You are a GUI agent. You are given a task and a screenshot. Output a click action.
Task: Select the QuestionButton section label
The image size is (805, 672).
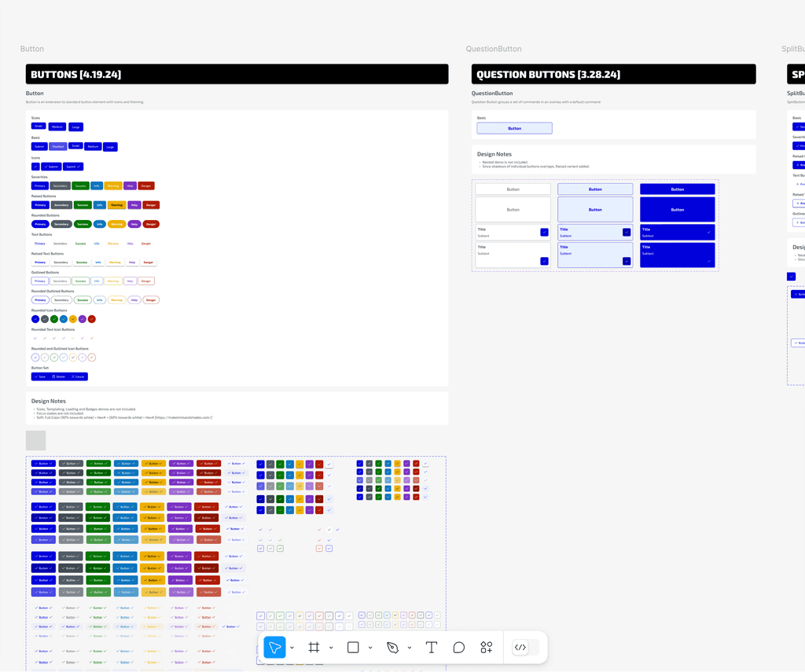click(494, 49)
